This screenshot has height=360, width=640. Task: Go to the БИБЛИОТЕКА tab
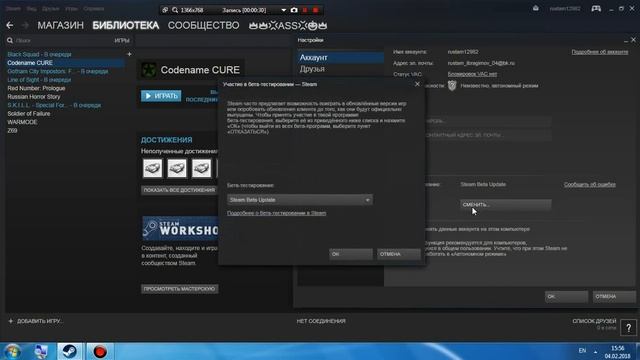(126, 25)
